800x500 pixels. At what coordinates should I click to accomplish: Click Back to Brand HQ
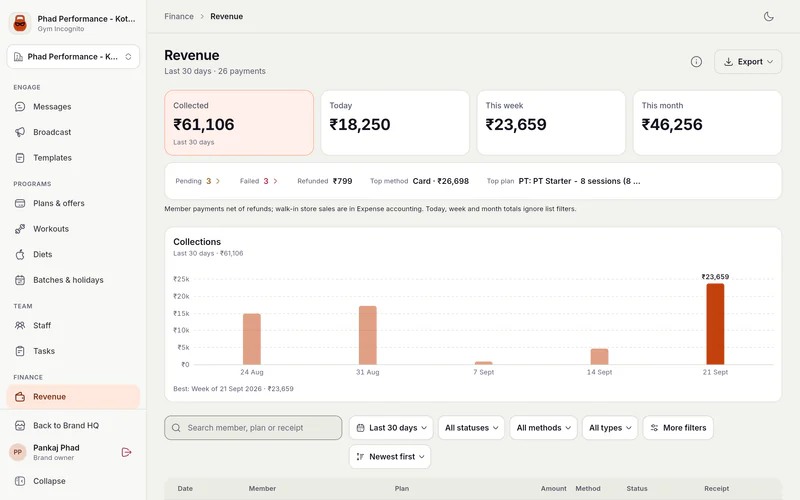73,426
